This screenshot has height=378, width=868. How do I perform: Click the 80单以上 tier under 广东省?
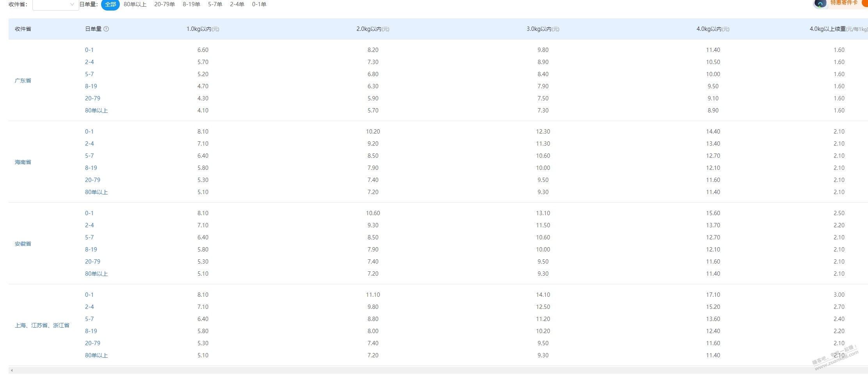96,111
